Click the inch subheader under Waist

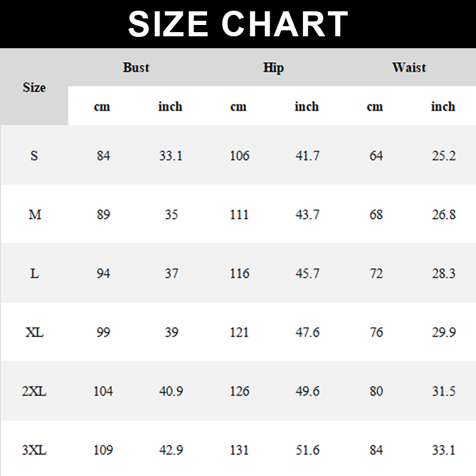(443, 107)
